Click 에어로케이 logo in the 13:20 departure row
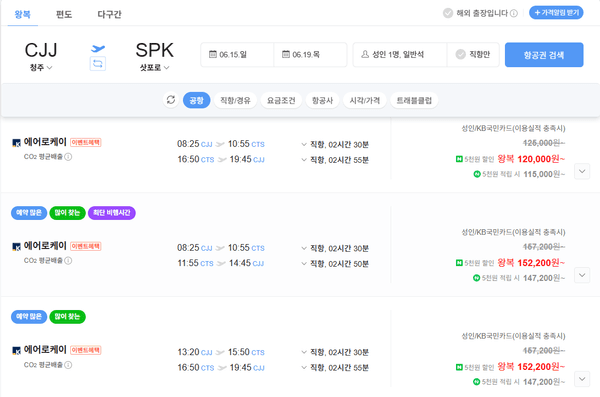 16,350
